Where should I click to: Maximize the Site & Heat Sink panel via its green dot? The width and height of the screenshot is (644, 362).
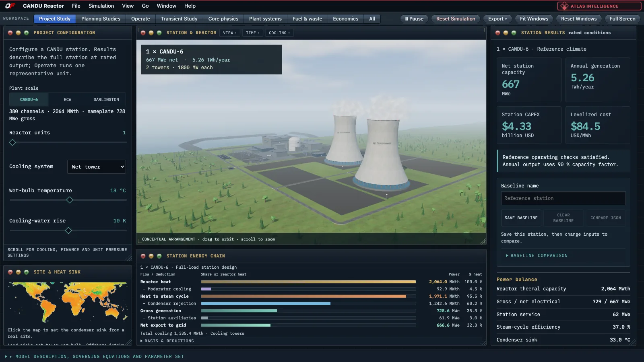tap(26, 272)
